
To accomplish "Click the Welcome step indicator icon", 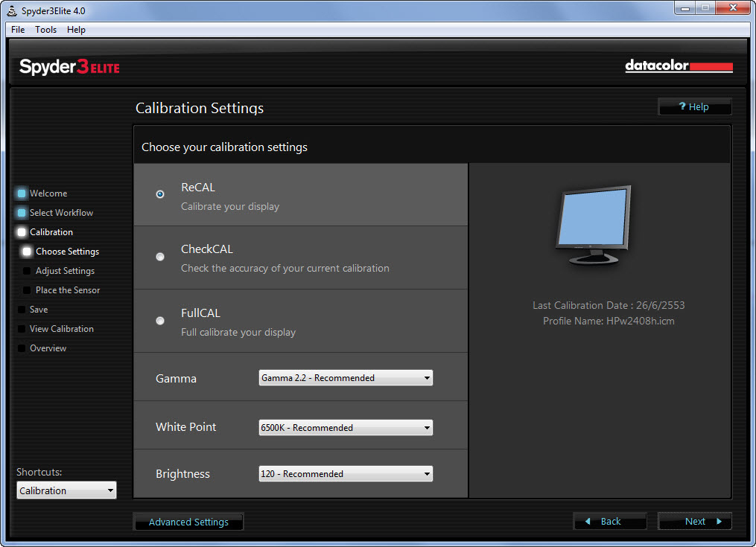I will pos(22,193).
